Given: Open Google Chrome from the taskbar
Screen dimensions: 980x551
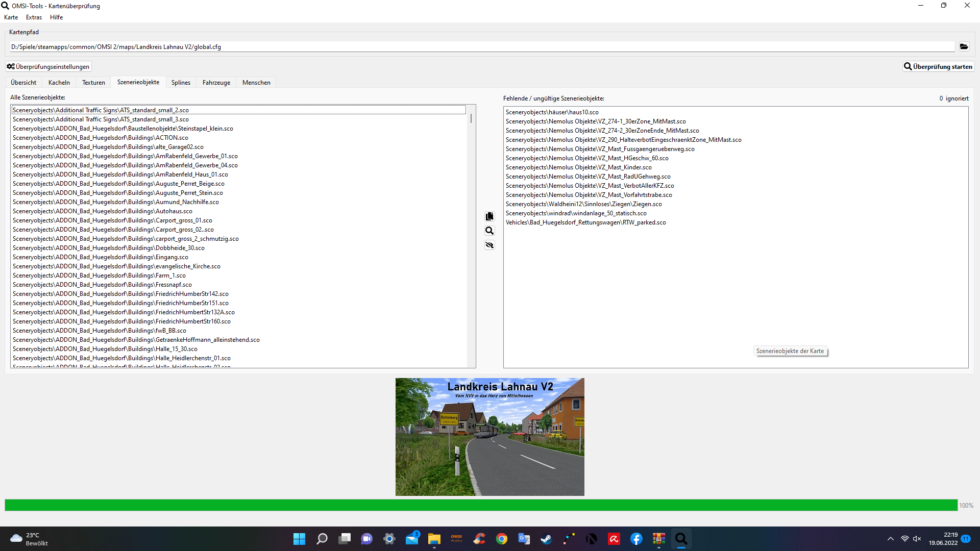Looking at the screenshot, I should click(501, 539).
